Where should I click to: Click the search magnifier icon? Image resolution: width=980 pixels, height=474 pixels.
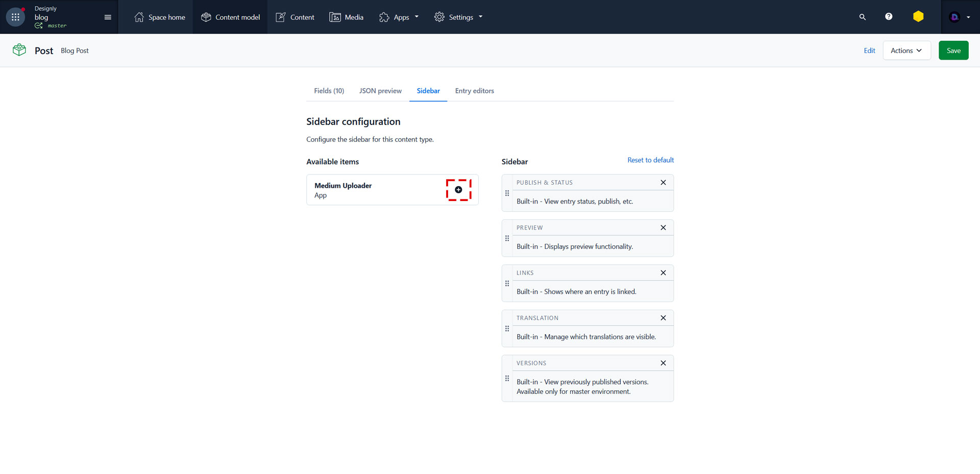(863, 17)
